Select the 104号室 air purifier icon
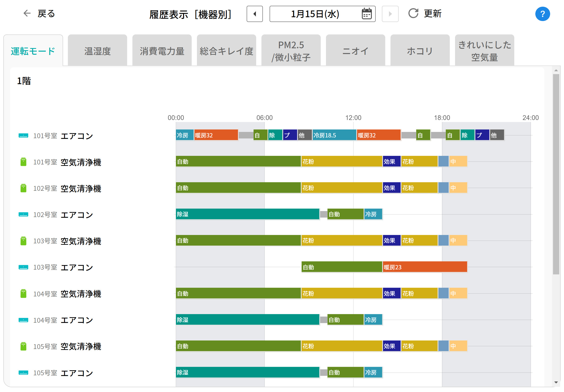Image resolution: width=564 pixels, height=392 pixels. 23,293
